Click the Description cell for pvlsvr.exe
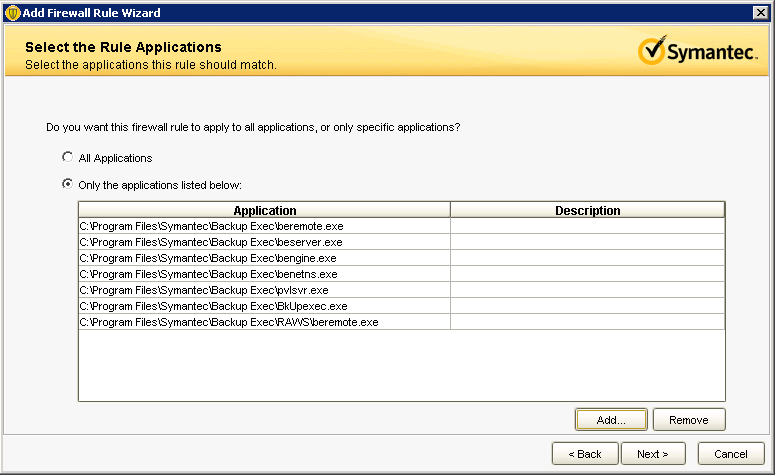The image size is (775, 475). [588, 290]
